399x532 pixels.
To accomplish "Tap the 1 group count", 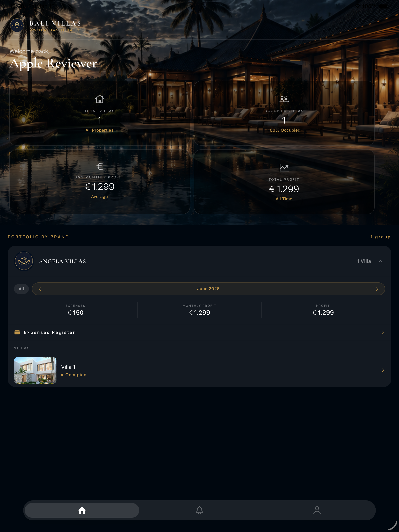I will pos(380,237).
